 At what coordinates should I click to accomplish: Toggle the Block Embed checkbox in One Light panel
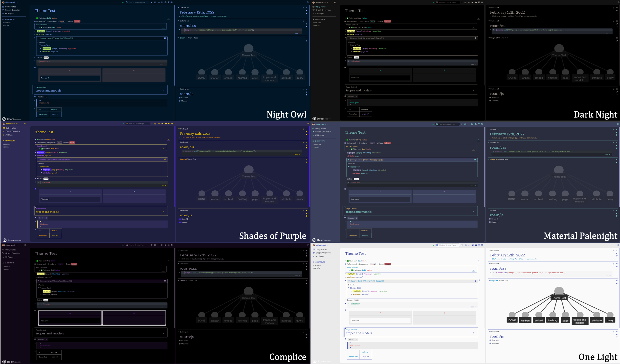pyautogui.click(x=352, y=270)
